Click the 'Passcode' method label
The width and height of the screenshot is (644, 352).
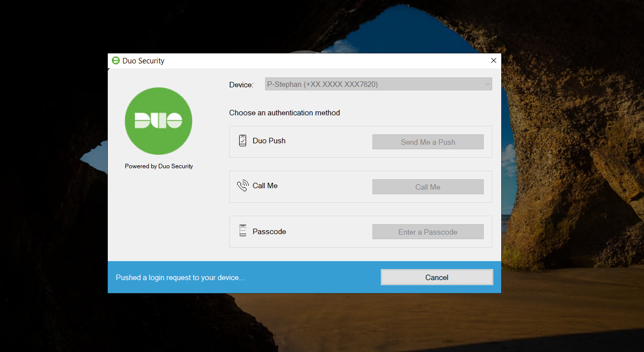[x=270, y=232]
